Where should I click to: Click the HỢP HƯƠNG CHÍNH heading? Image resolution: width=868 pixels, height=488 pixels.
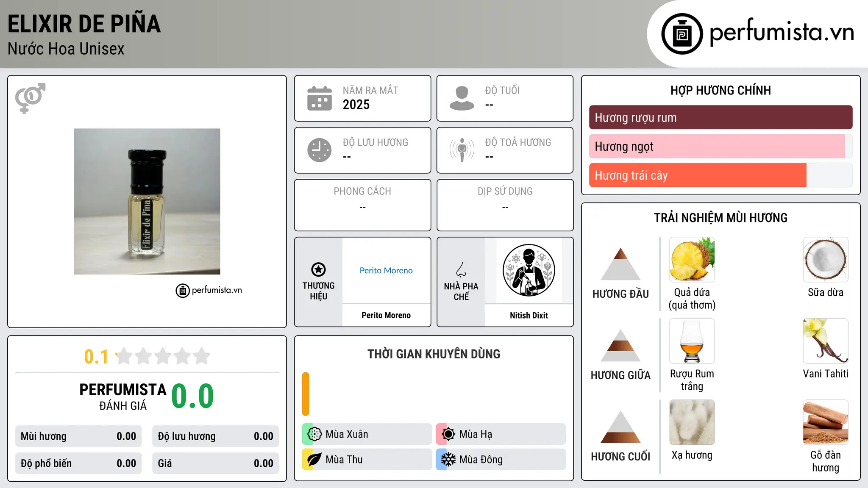pos(721,90)
